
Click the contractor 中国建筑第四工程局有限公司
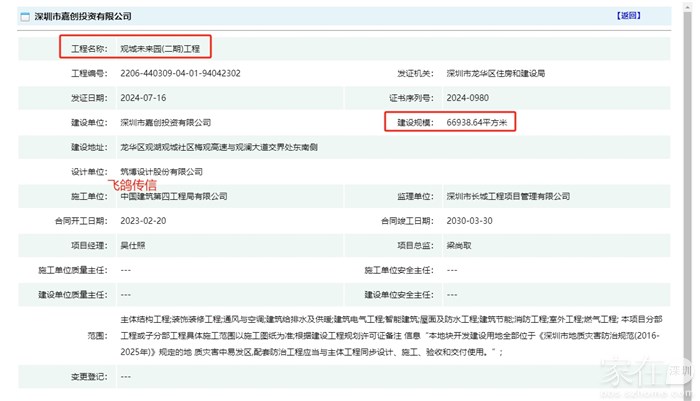point(170,196)
